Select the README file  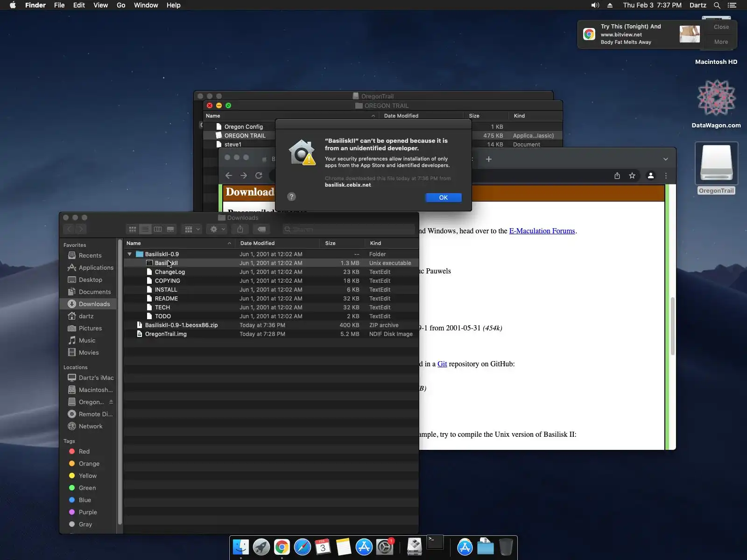[x=271, y=299]
